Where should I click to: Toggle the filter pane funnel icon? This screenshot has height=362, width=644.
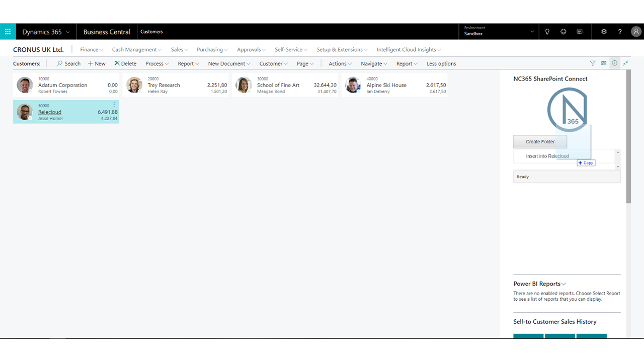click(x=593, y=63)
